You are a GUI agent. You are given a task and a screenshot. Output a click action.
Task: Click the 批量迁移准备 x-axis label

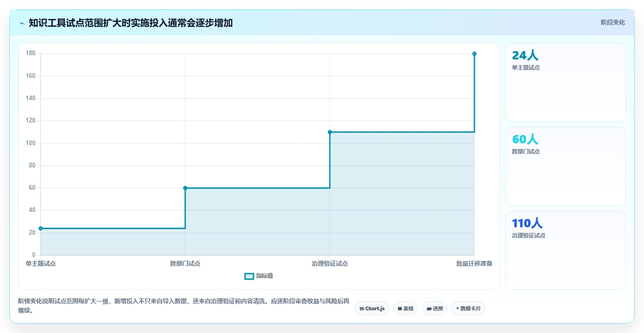474,263
